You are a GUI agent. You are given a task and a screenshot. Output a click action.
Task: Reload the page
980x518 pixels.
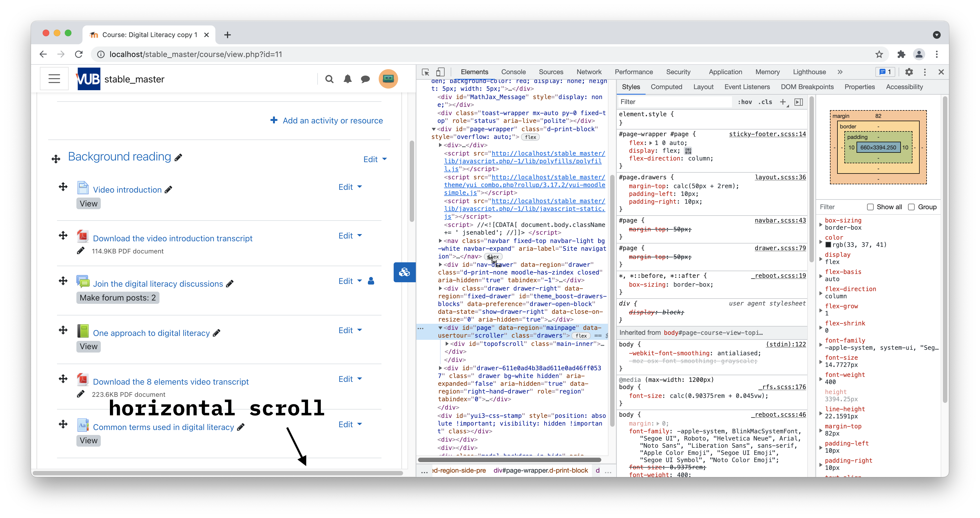pyautogui.click(x=79, y=55)
